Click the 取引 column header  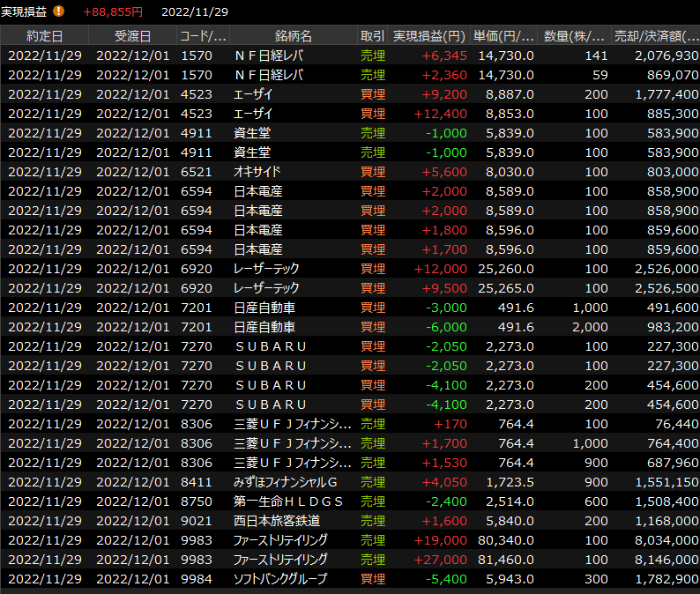coord(372,36)
